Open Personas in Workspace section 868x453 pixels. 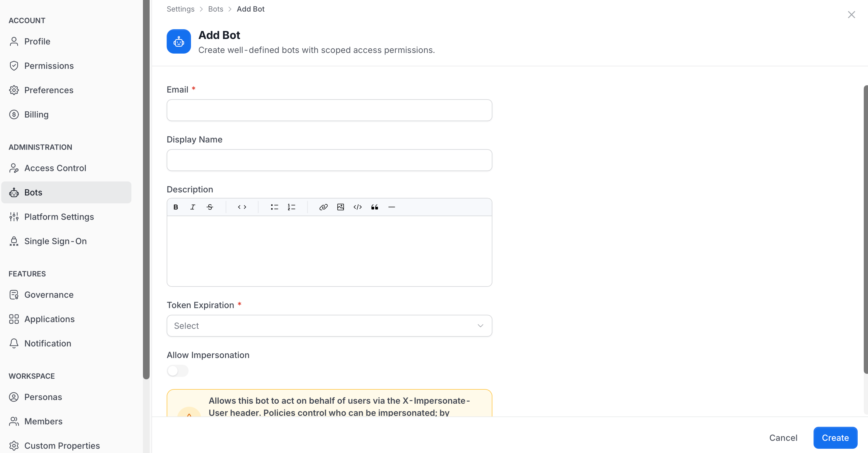66,397
